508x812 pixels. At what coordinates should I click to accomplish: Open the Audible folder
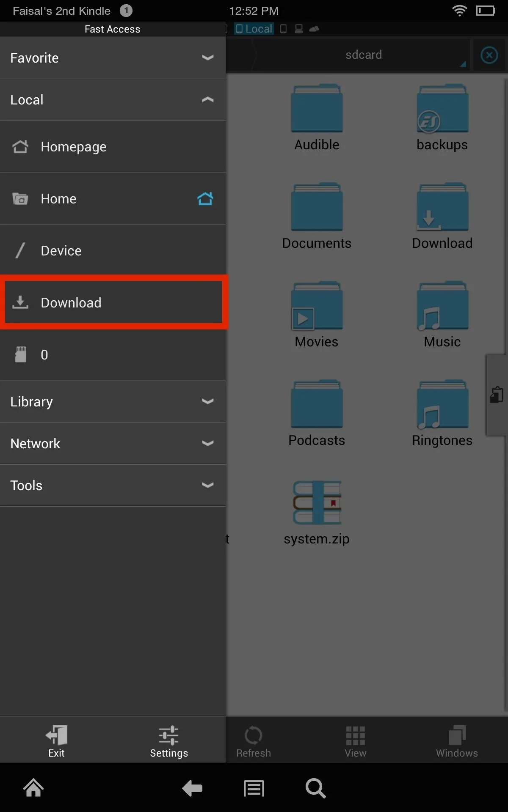click(317, 118)
